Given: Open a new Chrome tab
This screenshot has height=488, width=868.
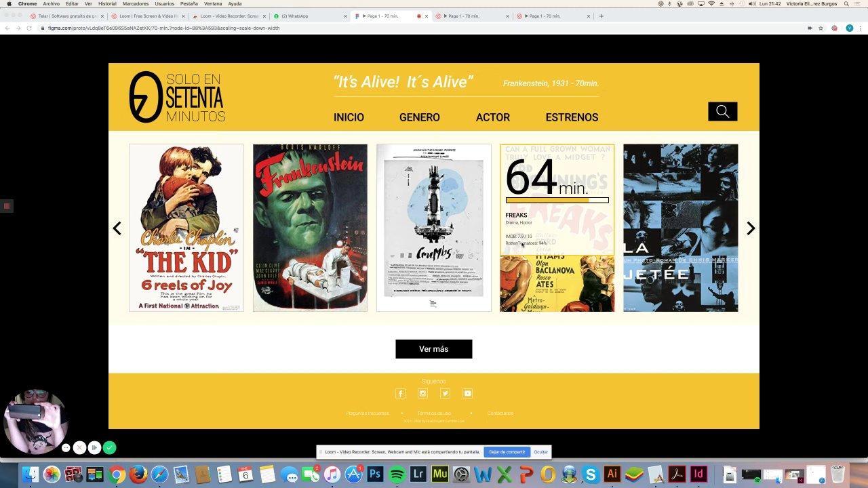Looking at the screenshot, I should [601, 16].
